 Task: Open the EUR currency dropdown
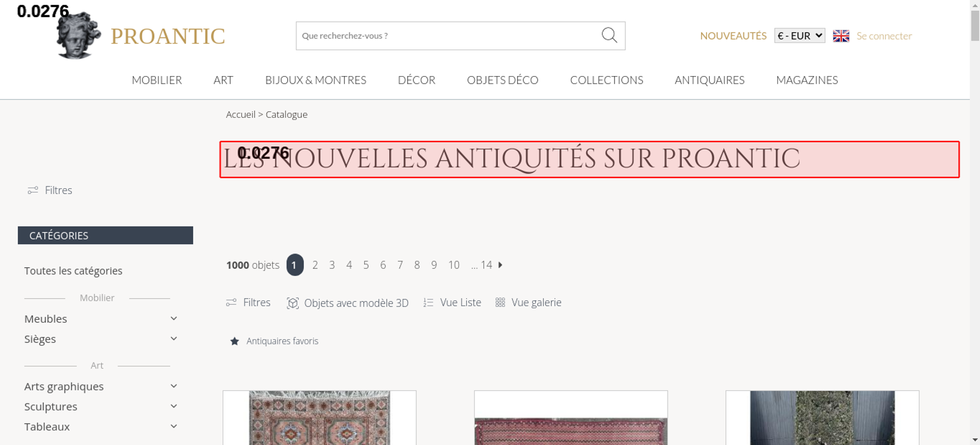tap(800, 36)
